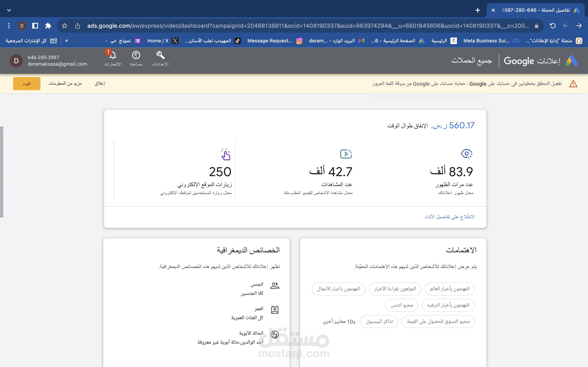
Task: Click the مزيد من المعلومات link
Action: coord(65,84)
